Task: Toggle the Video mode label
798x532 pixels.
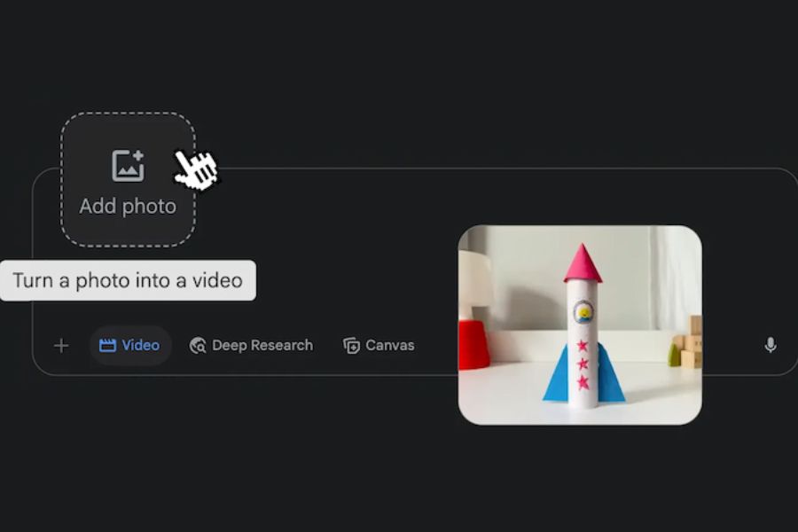Action: 140,346
